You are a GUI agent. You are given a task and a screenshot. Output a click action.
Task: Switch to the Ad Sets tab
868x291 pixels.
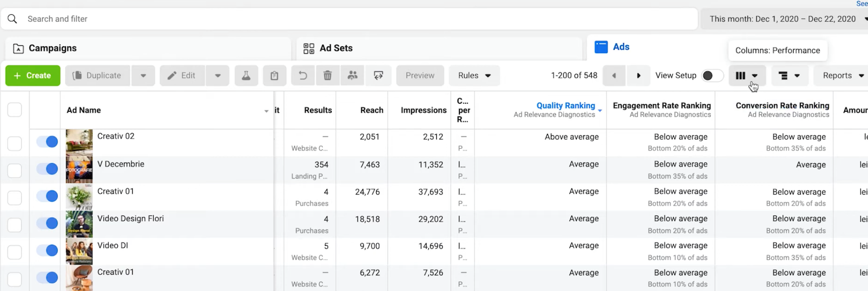click(x=336, y=48)
